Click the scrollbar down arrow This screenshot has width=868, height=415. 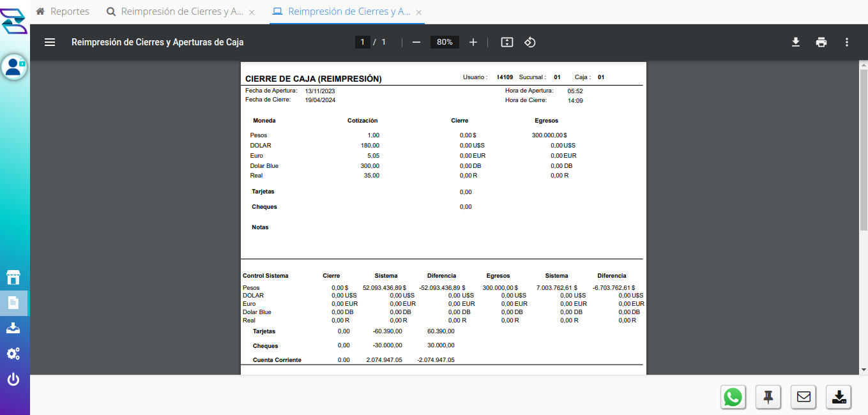pyautogui.click(x=863, y=370)
